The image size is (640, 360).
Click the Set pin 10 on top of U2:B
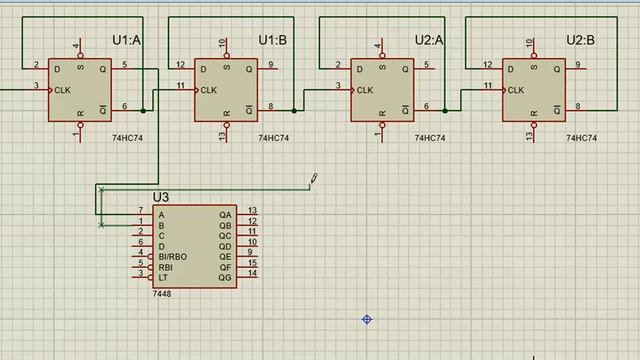pos(533,48)
